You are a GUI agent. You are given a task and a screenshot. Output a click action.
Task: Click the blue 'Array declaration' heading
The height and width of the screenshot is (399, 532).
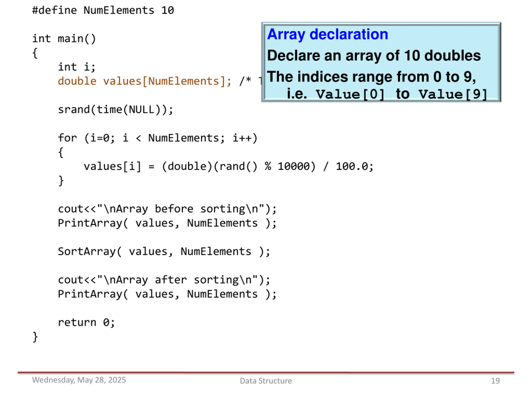pos(328,34)
